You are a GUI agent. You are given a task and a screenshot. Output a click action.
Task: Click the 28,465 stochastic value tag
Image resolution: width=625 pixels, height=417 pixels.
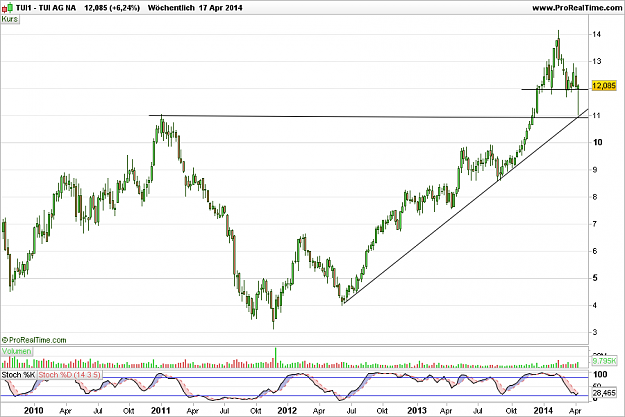(604, 393)
